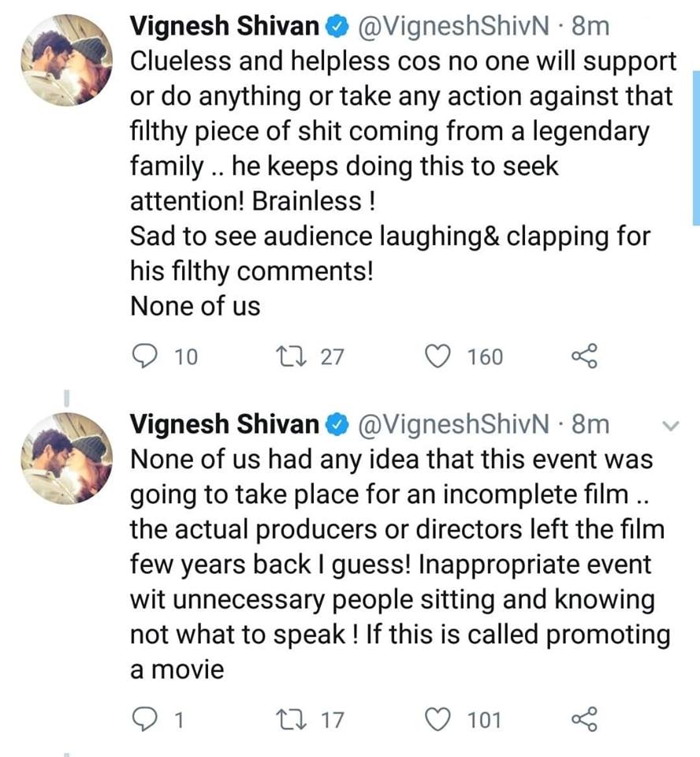Reply to the 'Clueless and helpless' tweet

pyautogui.click(x=143, y=357)
